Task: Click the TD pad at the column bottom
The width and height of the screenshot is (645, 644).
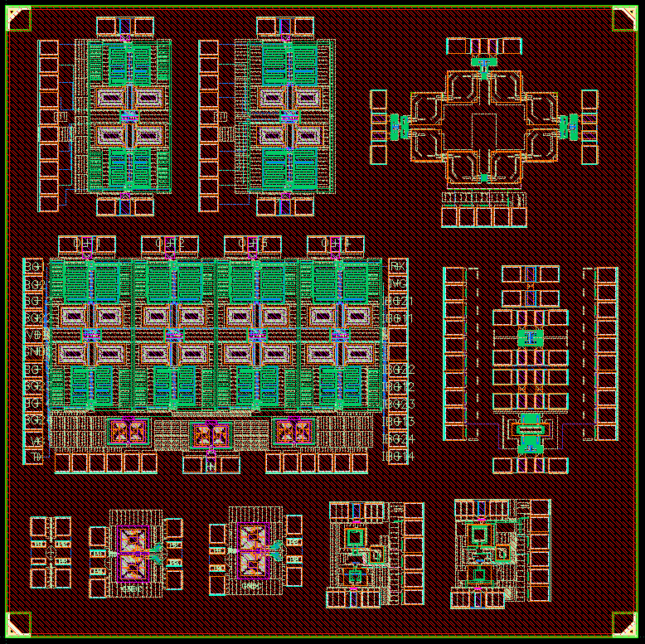Action: pos(34,457)
